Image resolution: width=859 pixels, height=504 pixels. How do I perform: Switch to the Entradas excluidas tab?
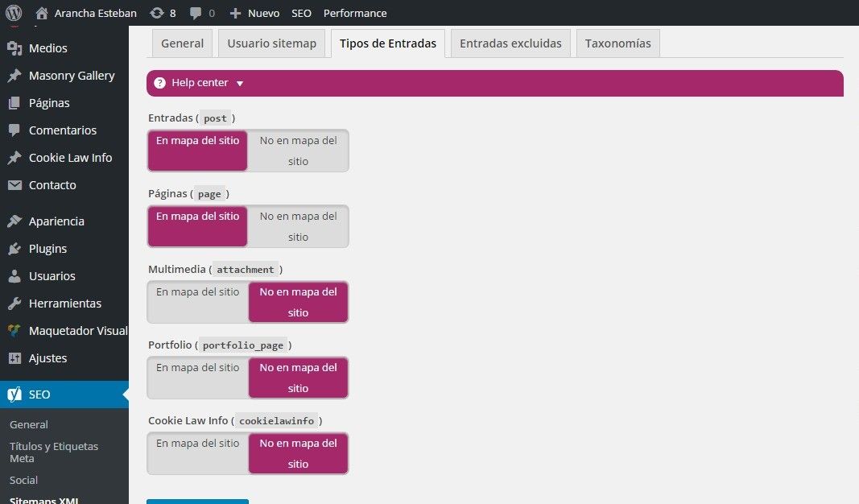pyautogui.click(x=510, y=43)
